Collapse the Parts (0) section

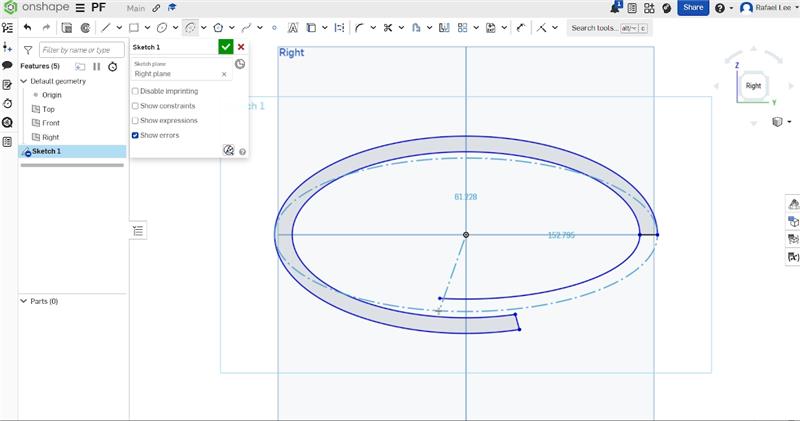coord(23,301)
